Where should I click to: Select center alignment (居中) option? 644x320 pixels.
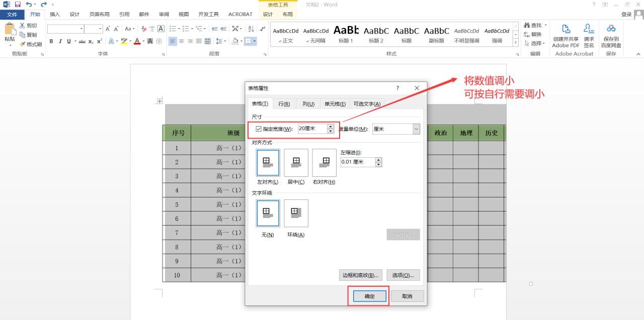[296, 162]
